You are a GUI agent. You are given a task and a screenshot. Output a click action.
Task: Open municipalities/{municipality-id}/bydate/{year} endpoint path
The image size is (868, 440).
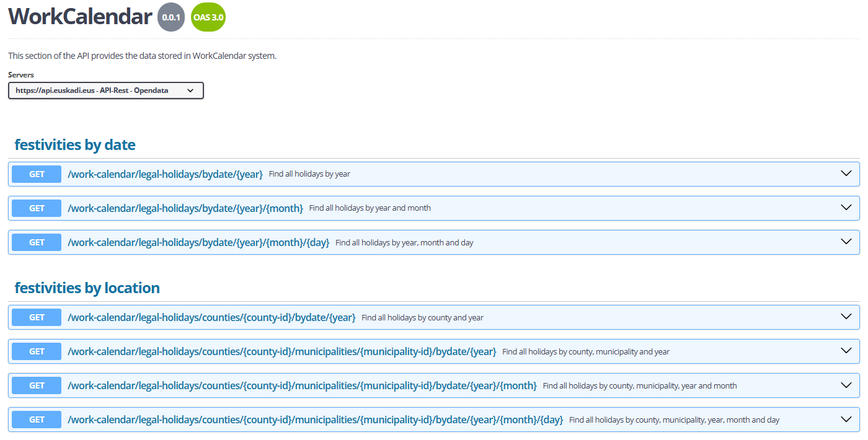281,351
